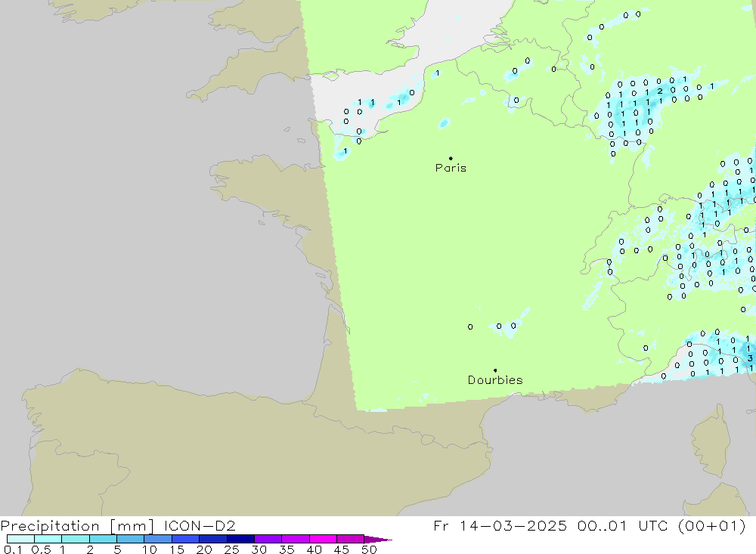Pick the legend swatch between 2 and 5

(103, 539)
